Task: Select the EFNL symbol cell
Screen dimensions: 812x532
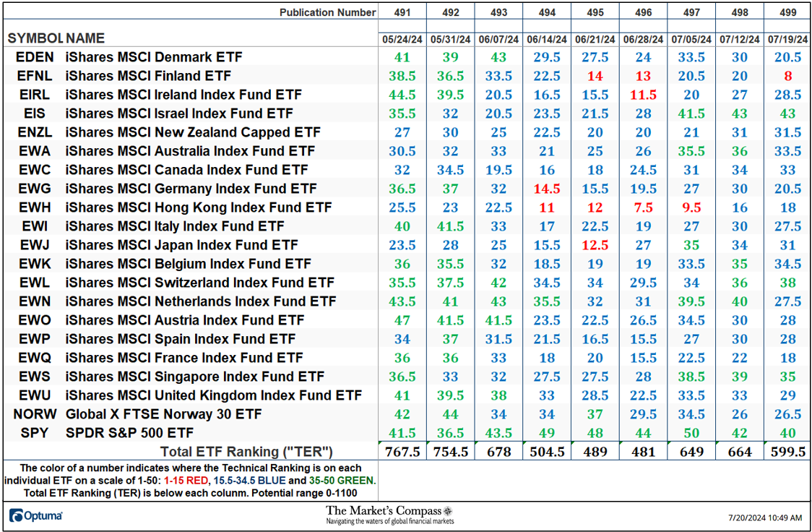Action: click(x=35, y=76)
